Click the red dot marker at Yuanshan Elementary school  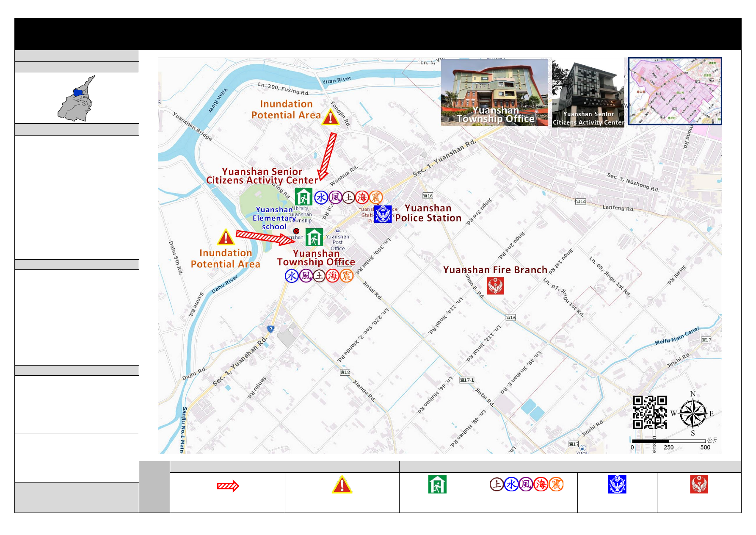click(x=296, y=231)
